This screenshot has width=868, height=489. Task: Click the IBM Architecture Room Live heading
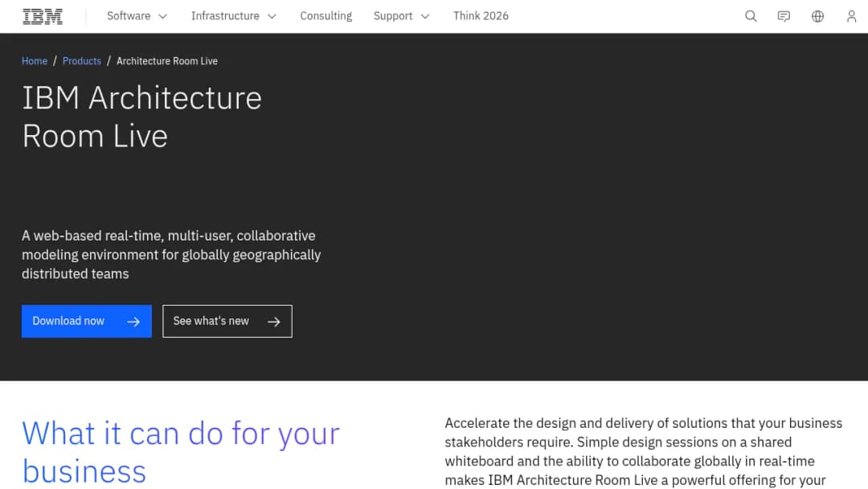click(x=141, y=117)
